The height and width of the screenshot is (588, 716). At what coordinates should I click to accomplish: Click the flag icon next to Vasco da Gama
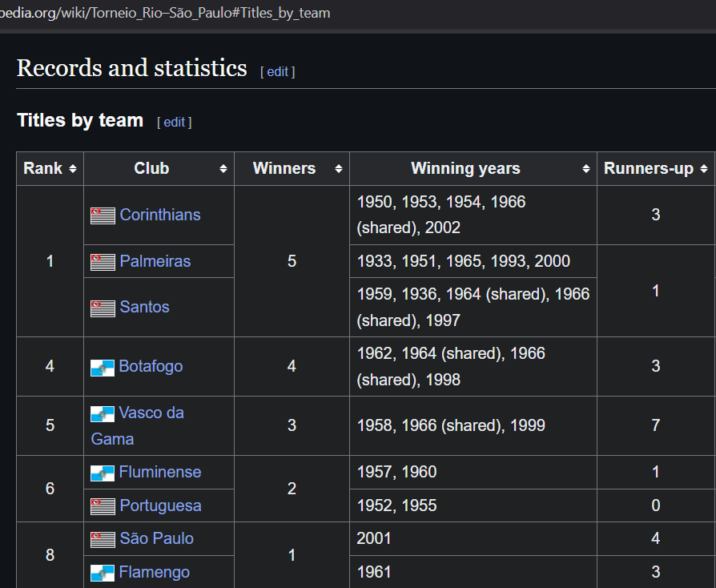point(103,414)
